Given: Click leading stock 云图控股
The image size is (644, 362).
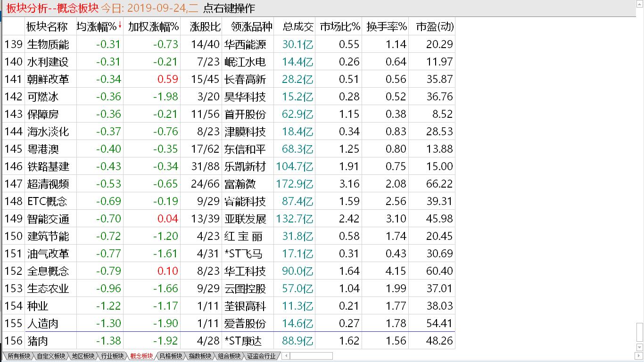Looking at the screenshot, I should 245,288.
